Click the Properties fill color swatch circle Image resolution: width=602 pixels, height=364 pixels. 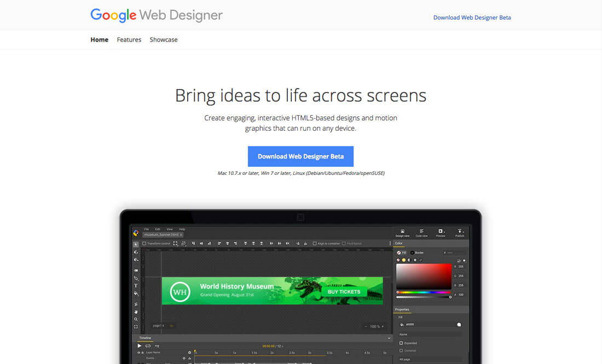pos(459,325)
